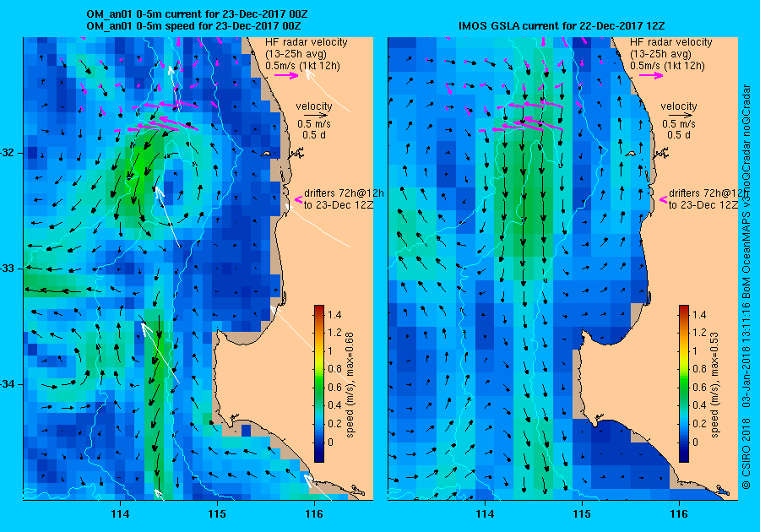Click the "1.4" tick on left color bar
Image resolution: width=760 pixels, height=532 pixels.
tap(334, 314)
